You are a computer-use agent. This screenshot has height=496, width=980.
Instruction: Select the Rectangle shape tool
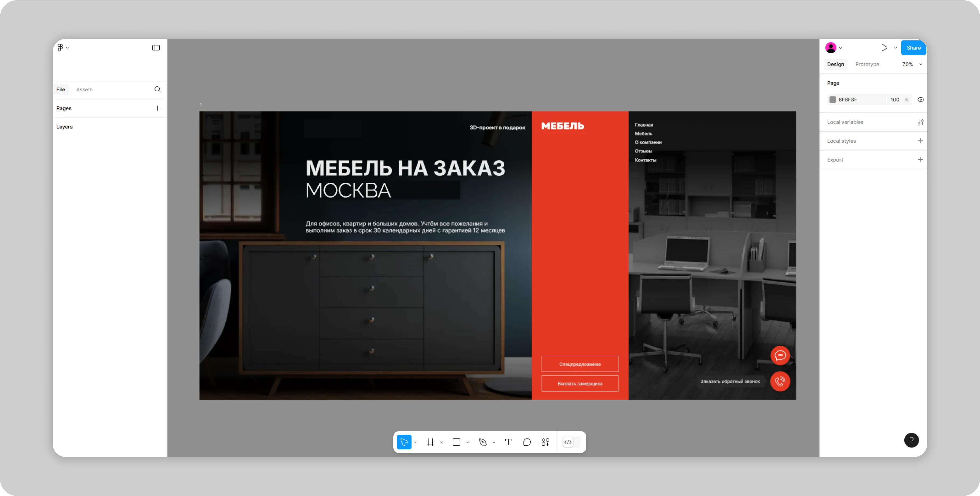[x=457, y=442]
